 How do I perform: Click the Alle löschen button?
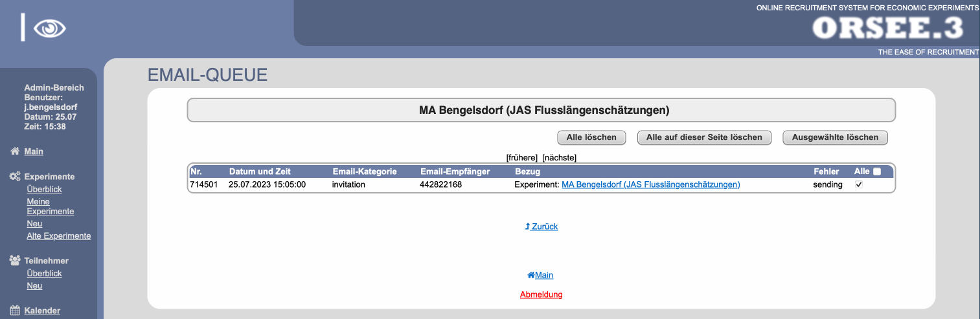click(x=591, y=137)
